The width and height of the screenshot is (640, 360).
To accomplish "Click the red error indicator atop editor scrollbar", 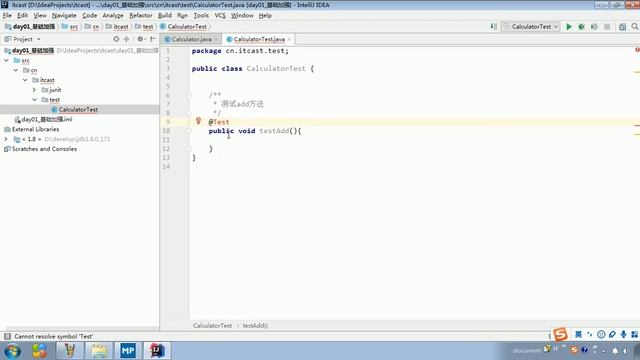I will click(637, 50).
